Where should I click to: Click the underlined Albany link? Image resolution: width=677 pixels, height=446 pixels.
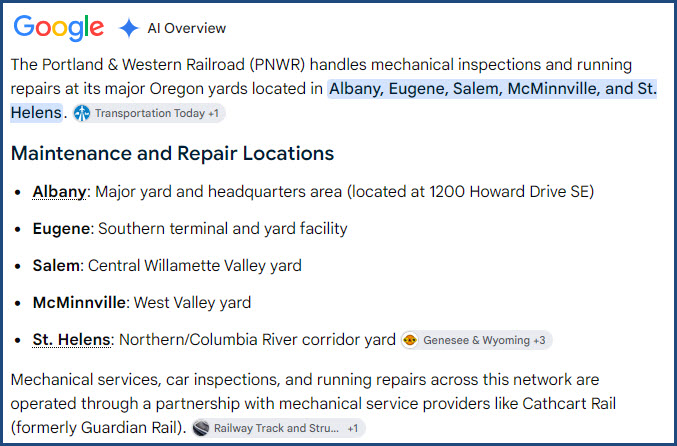coord(59,191)
